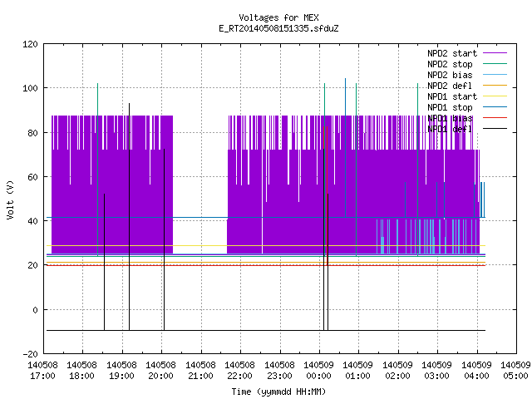Click the x-axis tick label 140508 18:00
The height and width of the screenshot is (399, 532).
click(x=81, y=371)
